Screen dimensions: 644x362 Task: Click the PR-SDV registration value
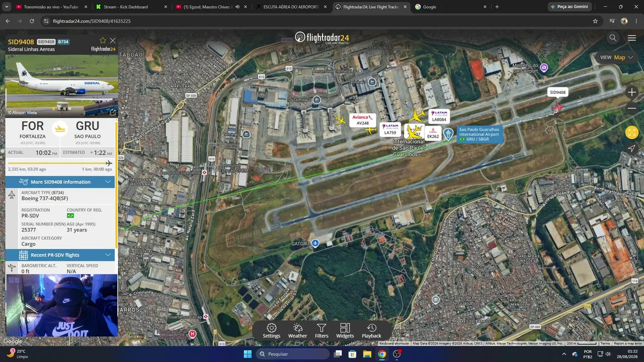pyautogui.click(x=30, y=216)
